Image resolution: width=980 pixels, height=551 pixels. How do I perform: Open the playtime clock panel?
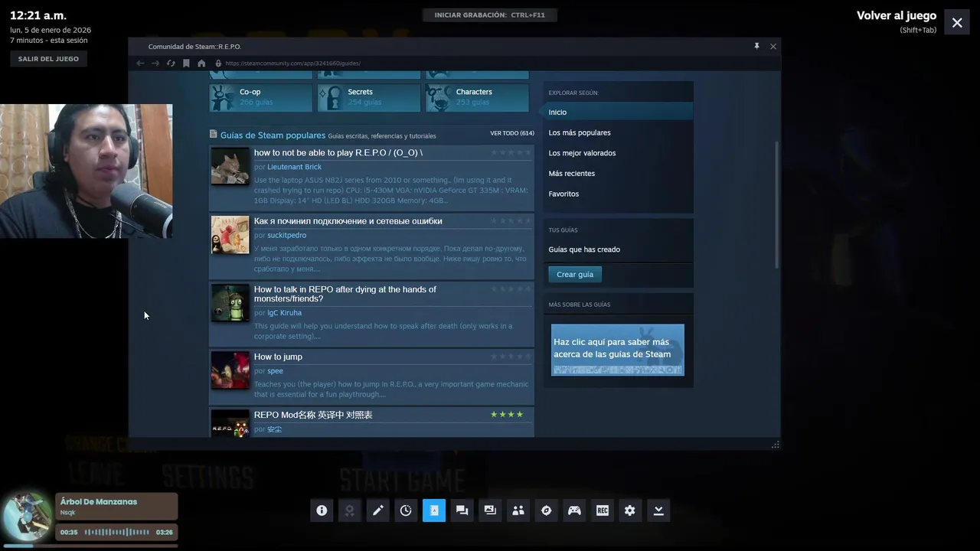point(406,510)
